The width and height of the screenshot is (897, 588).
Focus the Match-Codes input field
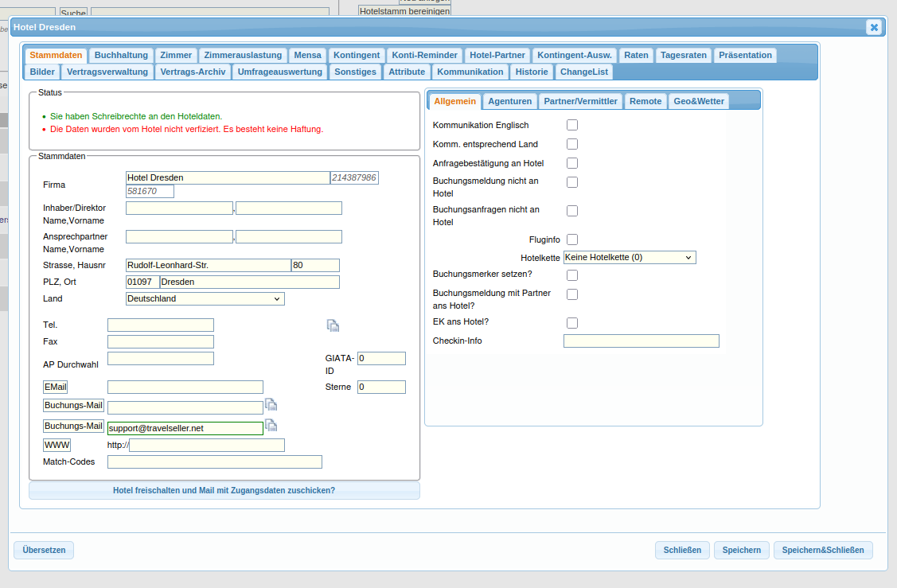pos(214,462)
